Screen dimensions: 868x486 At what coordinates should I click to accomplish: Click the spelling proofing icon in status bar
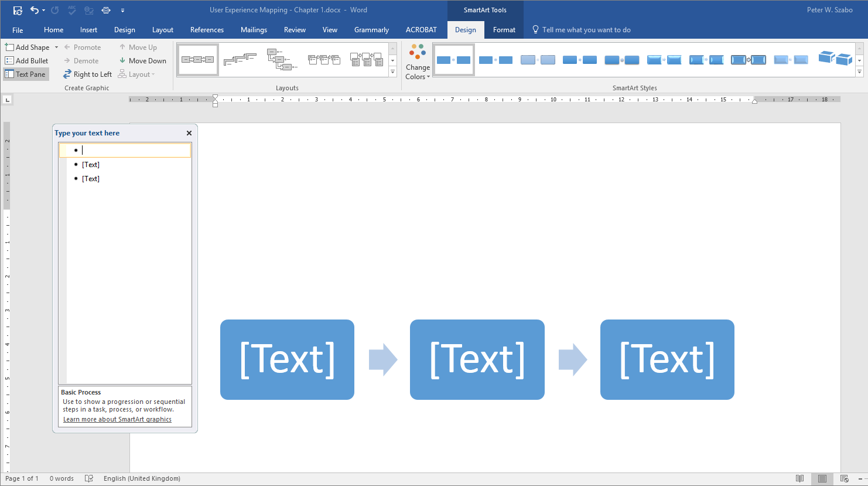coord(89,478)
